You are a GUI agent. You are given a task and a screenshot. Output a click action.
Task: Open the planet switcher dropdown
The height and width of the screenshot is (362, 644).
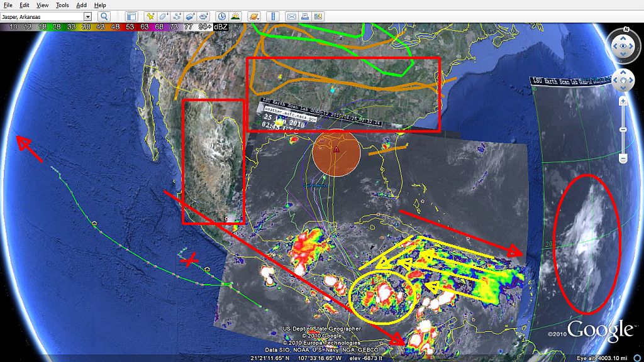254,16
